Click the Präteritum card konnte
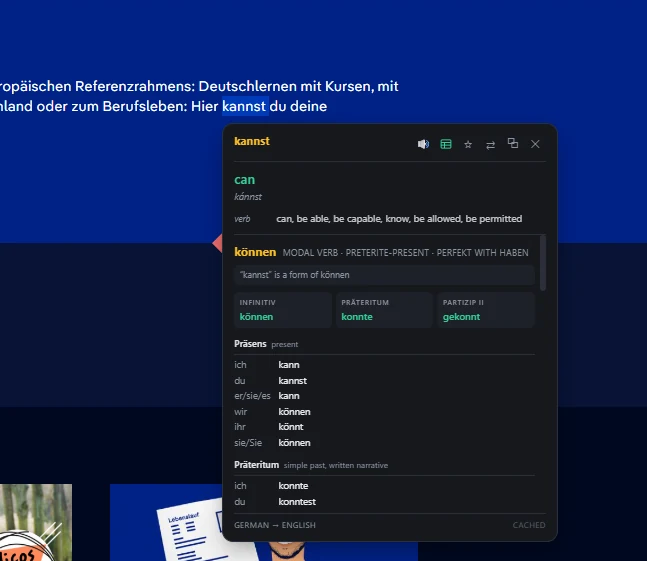 coord(384,310)
